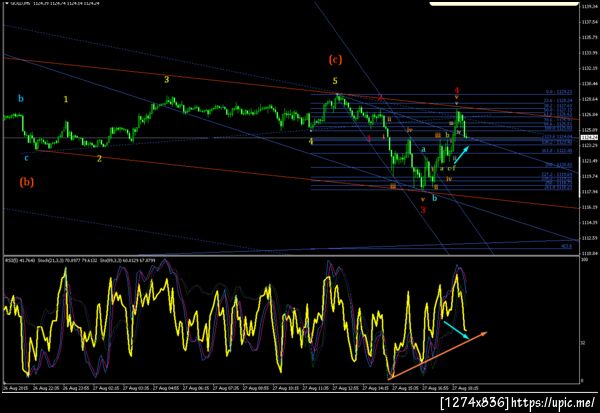Image resolution: width=600 pixels, height=413 pixels.
Task: Select the 423.6 Fibonacci label at lower right
Action: click(567, 246)
